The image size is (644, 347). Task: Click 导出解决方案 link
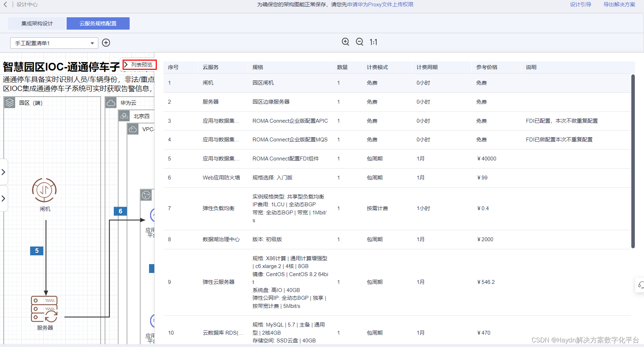point(619,5)
